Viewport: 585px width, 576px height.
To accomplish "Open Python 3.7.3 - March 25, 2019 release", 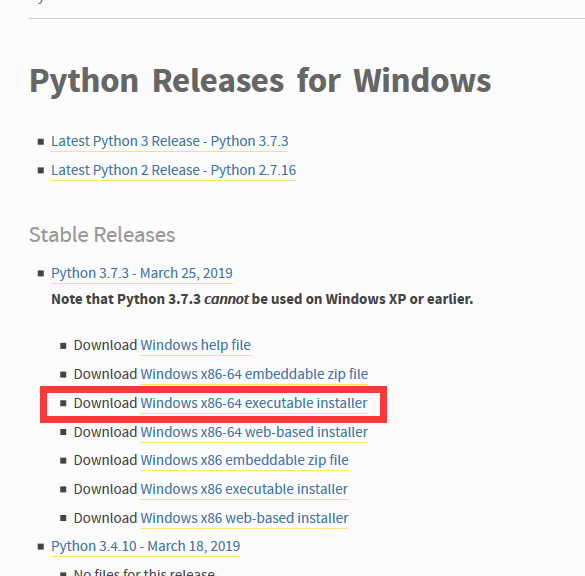I will point(142,273).
